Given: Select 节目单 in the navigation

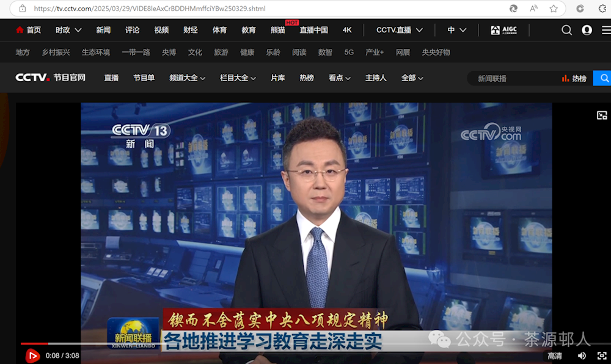Looking at the screenshot, I should pos(144,78).
